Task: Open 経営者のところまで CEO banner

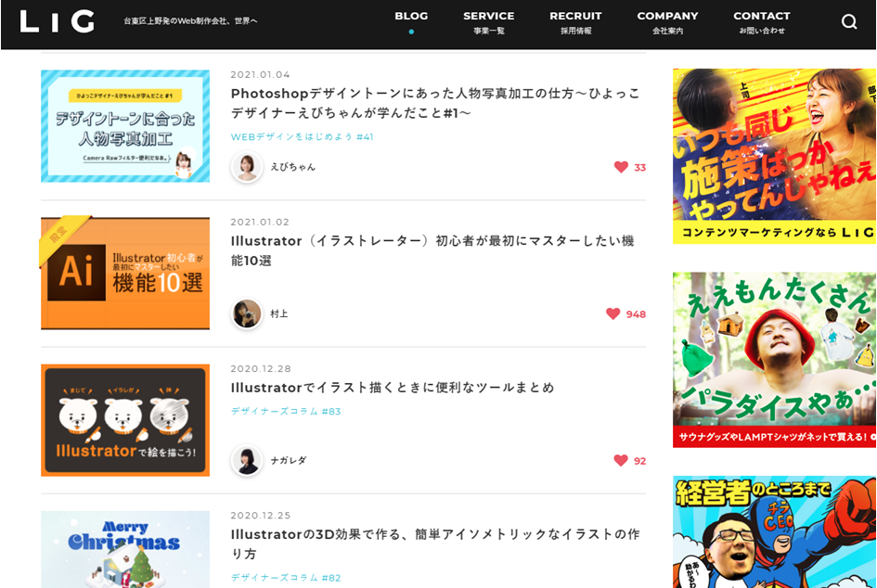Action: pos(775,532)
